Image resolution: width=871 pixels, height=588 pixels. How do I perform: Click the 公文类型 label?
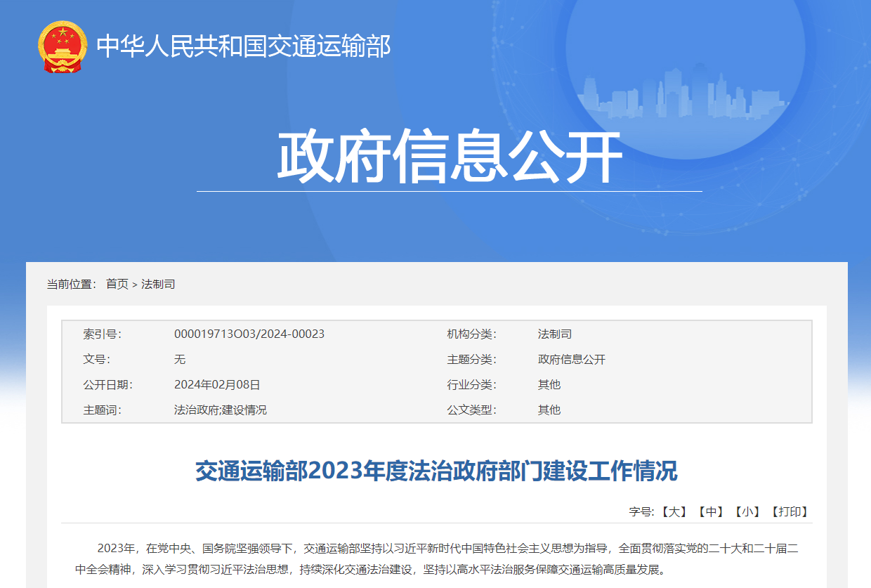(x=472, y=410)
